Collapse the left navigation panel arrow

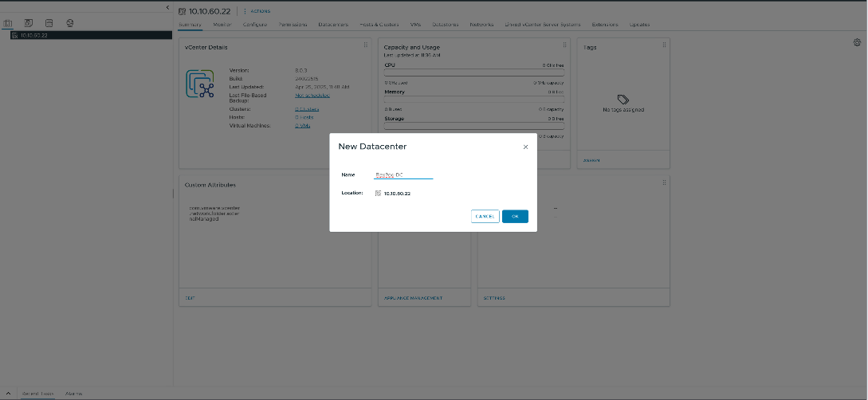(167, 7)
